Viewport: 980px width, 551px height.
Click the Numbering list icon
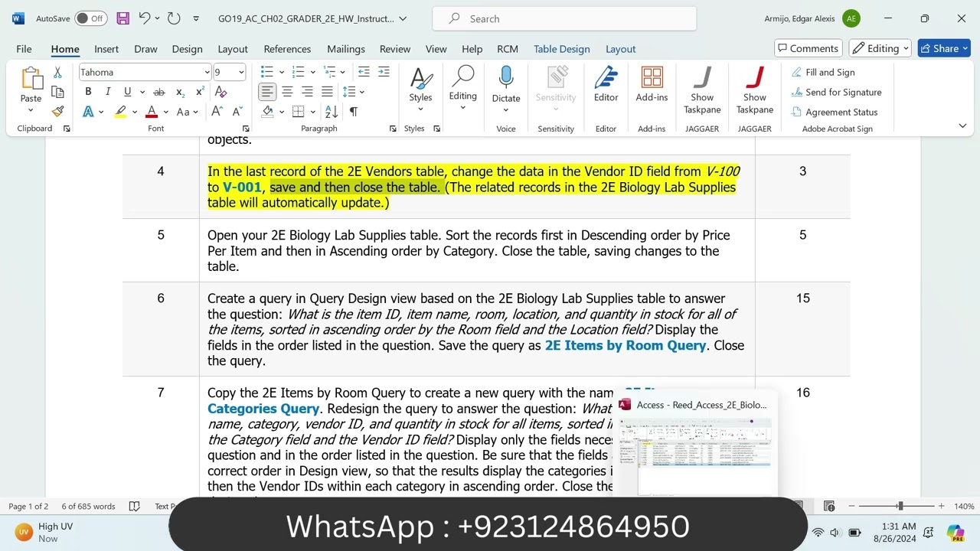point(299,72)
